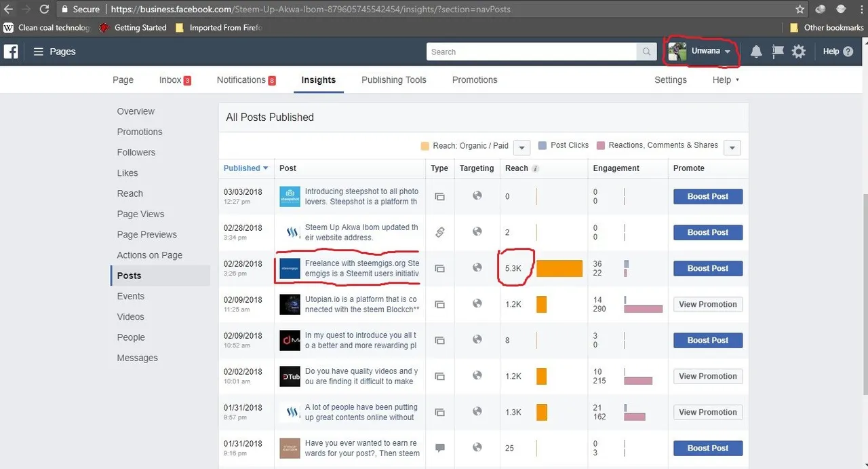Click the Reach info icon
Screen dimensions: 868x469
[x=535, y=168]
